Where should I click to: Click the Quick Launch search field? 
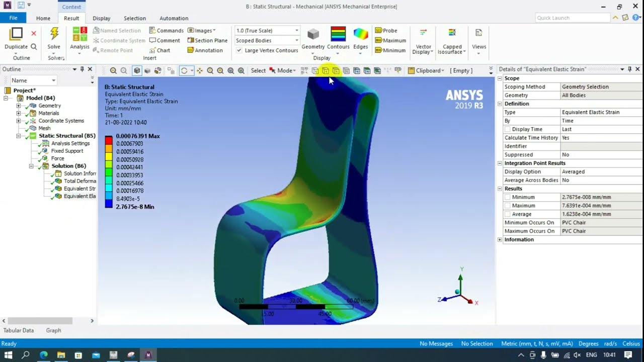(573, 18)
